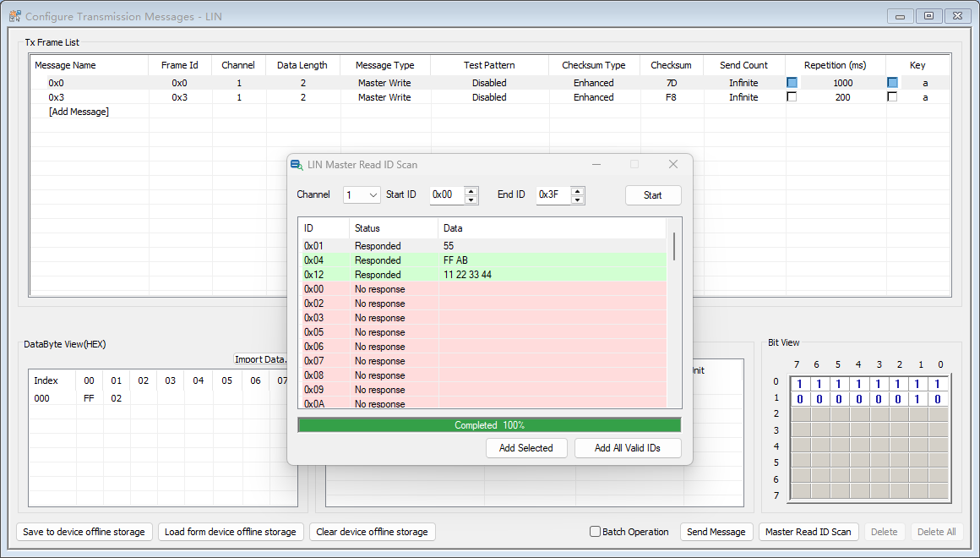980x558 pixels.
Task: Click Repetition value 200
Action: [842, 97]
